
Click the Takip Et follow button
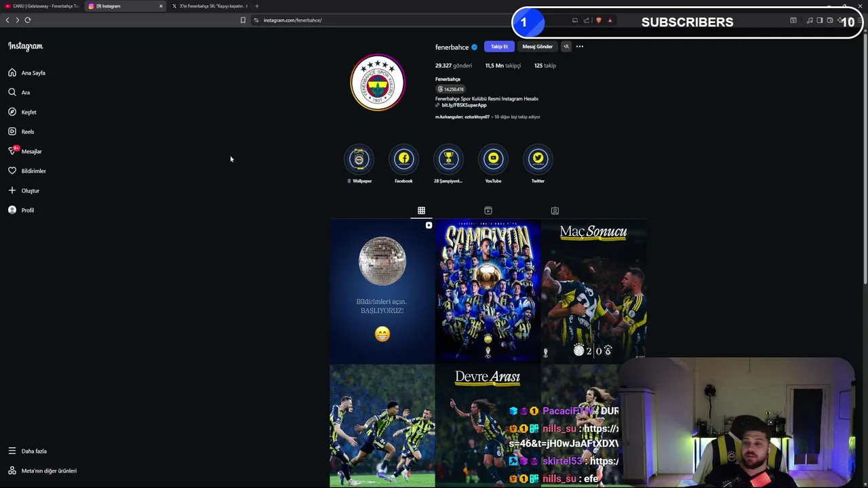coord(499,47)
